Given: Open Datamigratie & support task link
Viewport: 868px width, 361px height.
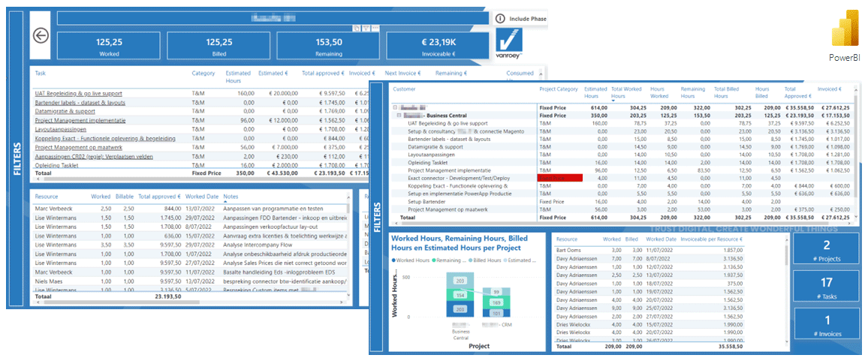Looking at the screenshot, I should (x=65, y=111).
